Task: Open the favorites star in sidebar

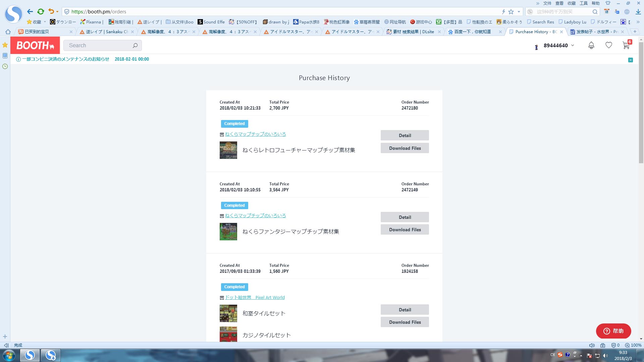Action: click(x=5, y=45)
